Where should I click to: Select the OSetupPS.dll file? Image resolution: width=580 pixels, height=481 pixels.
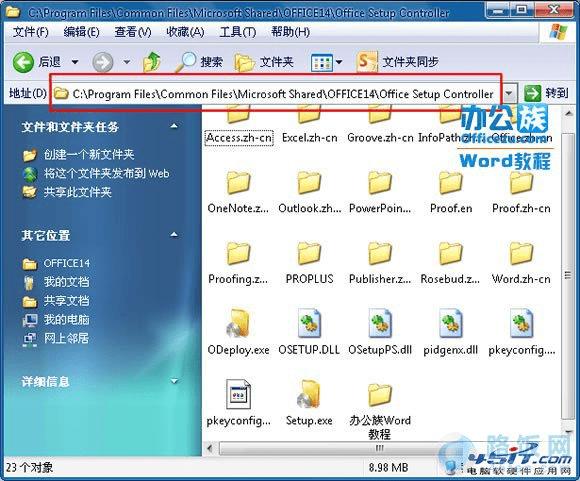[x=380, y=332]
